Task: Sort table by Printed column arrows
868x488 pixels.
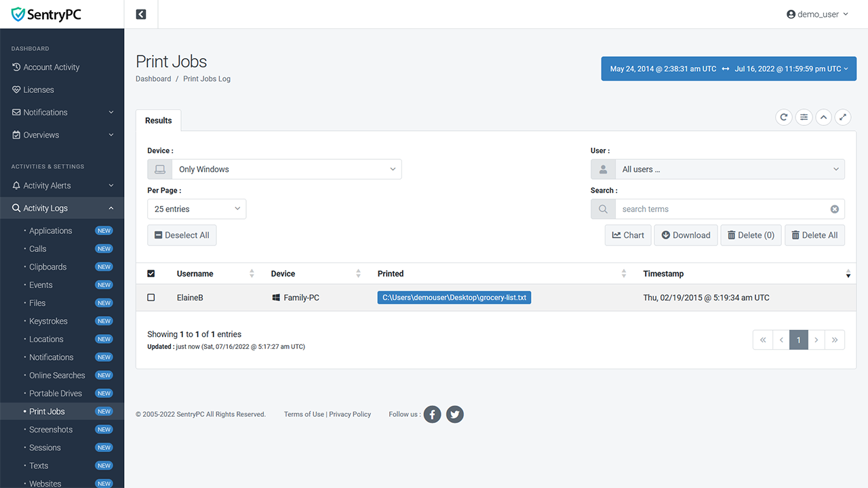Action: click(x=624, y=274)
